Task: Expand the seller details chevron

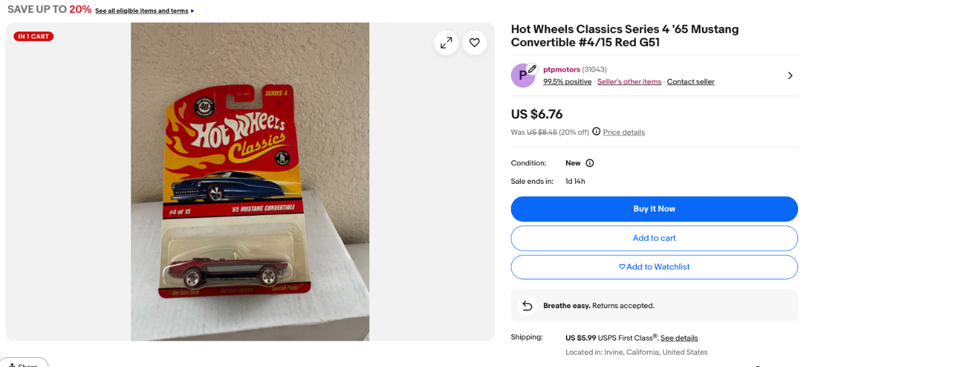Action: click(790, 75)
